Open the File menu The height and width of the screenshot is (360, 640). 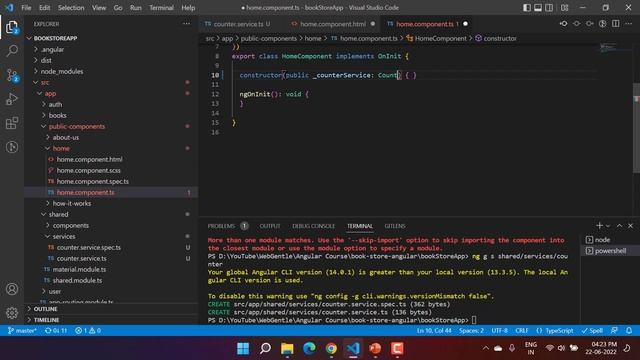coord(26,8)
